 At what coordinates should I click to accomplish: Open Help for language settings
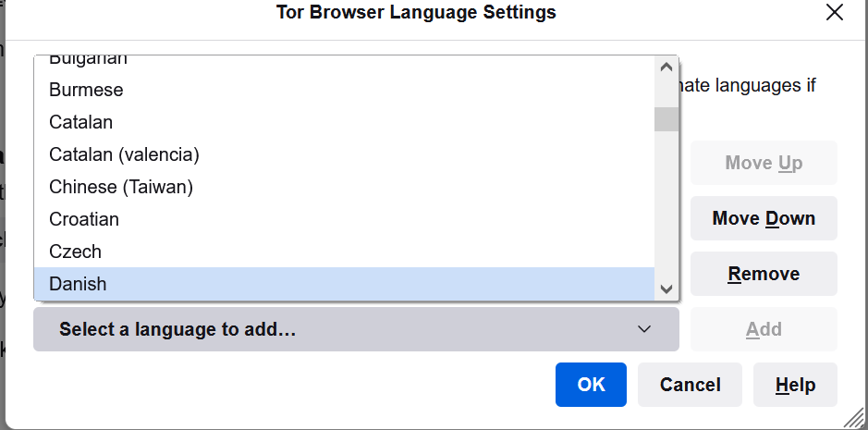pyautogui.click(x=795, y=385)
